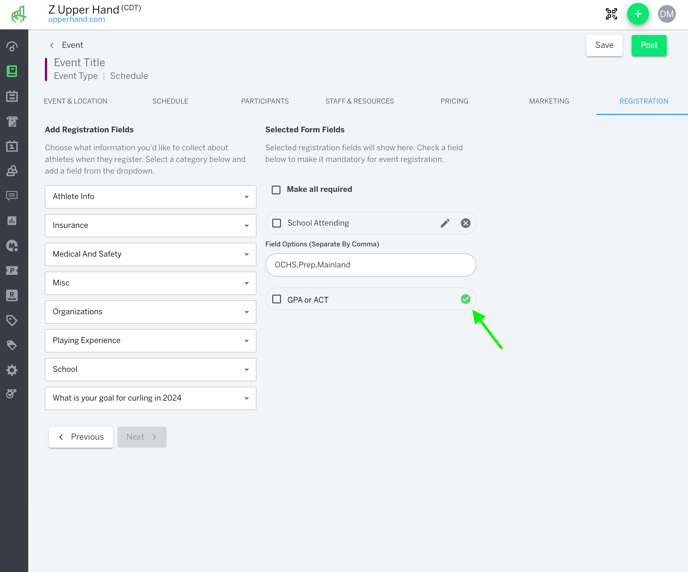
Task: Click the Selected Form Fields heading
Action: pyautogui.click(x=305, y=130)
